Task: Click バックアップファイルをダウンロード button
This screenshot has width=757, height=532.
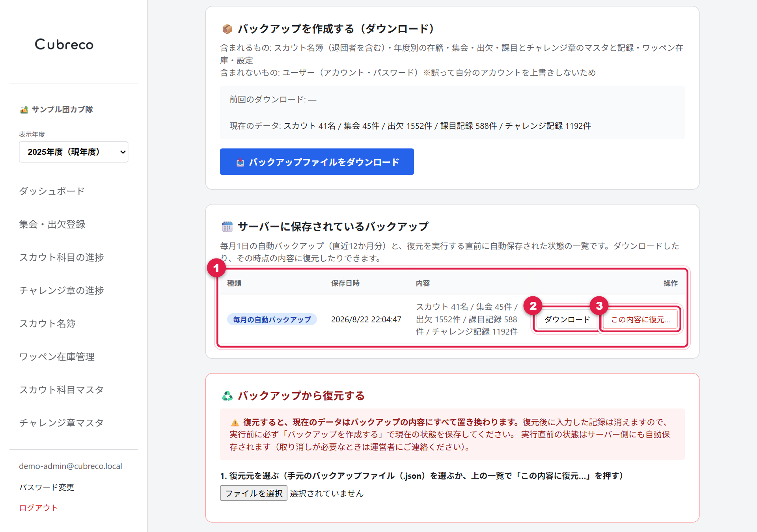Action: [317, 162]
